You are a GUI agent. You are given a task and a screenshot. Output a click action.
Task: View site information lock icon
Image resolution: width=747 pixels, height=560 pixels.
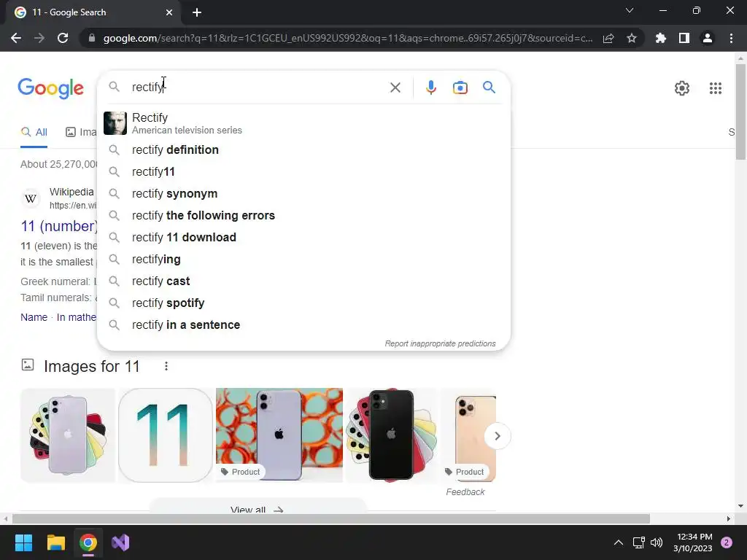pyautogui.click(x=92, y=38)
